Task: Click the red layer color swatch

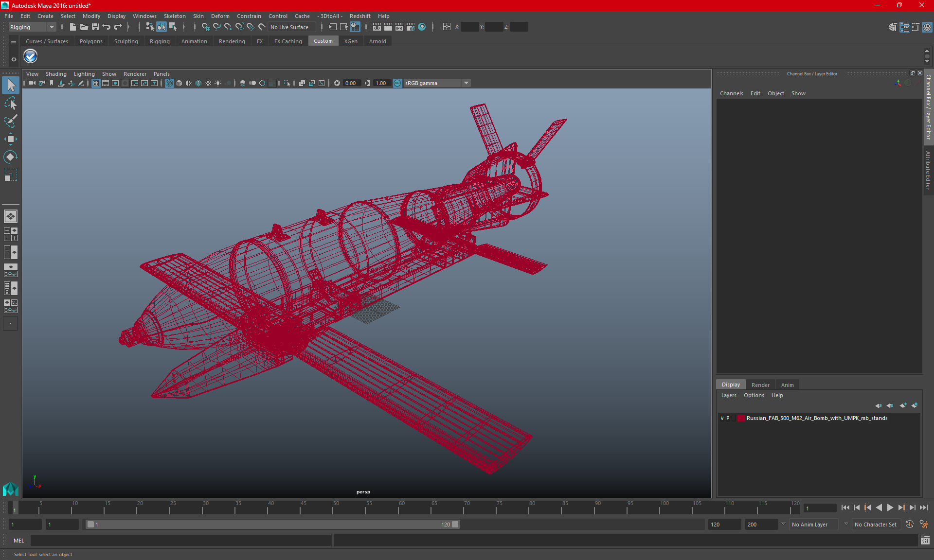Action: pyautogui.click(x=741, y=418)
